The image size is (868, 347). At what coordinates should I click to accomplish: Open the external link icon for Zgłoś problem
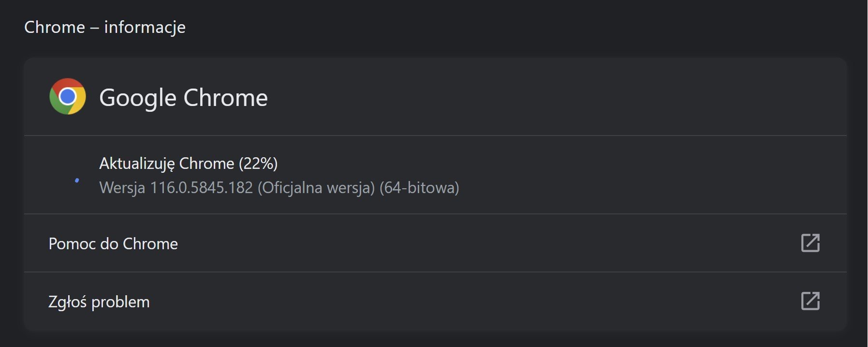[810, 301]
